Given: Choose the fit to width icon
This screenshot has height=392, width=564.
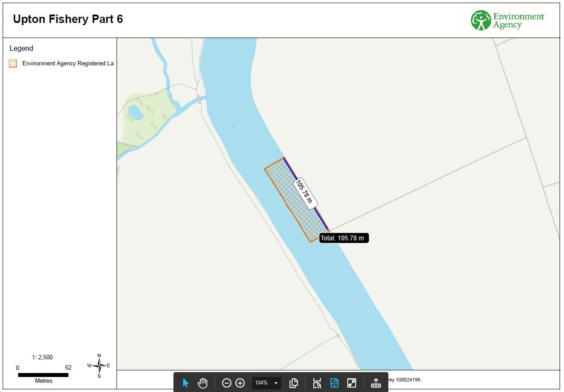Looking at the screenshot, I should coord(317,383).
